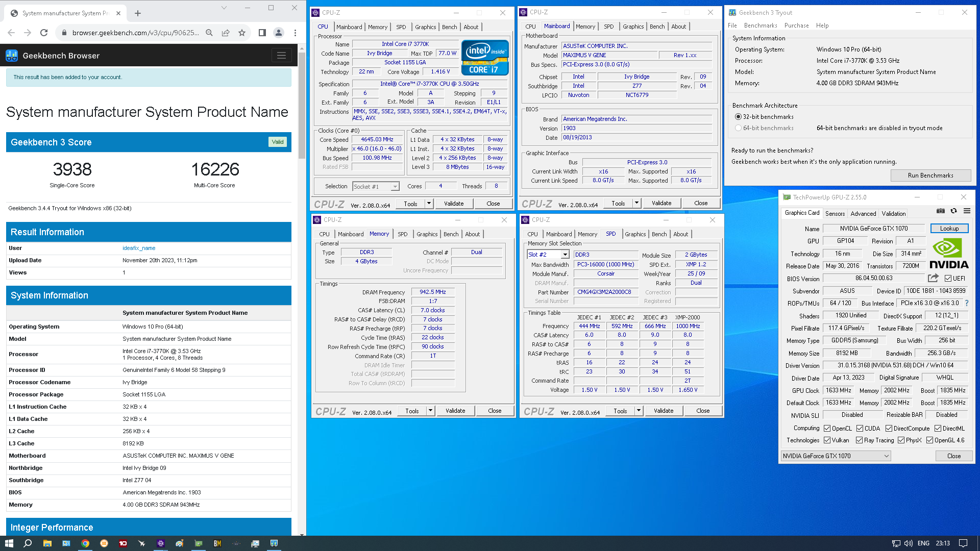The height and width of the screenshot is (551, 980).
Task: Open the GPU-Z hamburger menu
Action: pos(967,211)
